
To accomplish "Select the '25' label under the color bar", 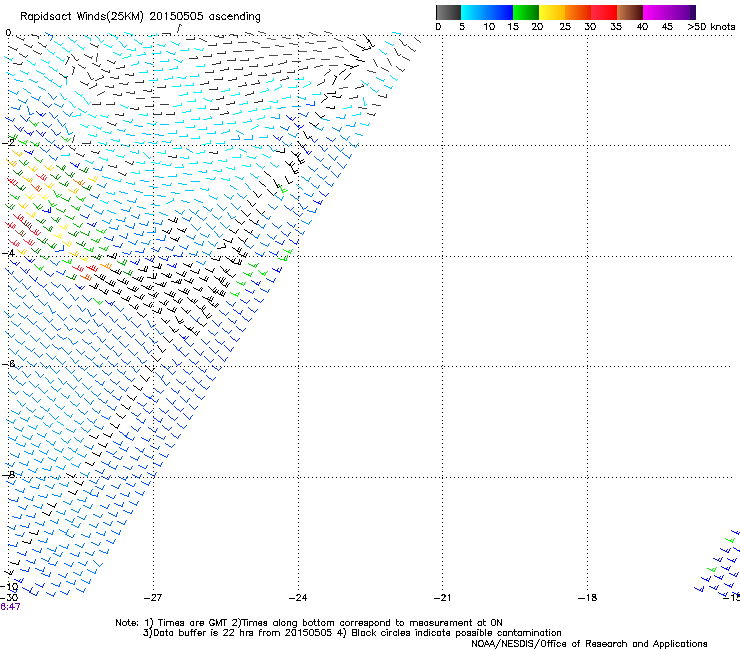I will click(x=565, y=27).
